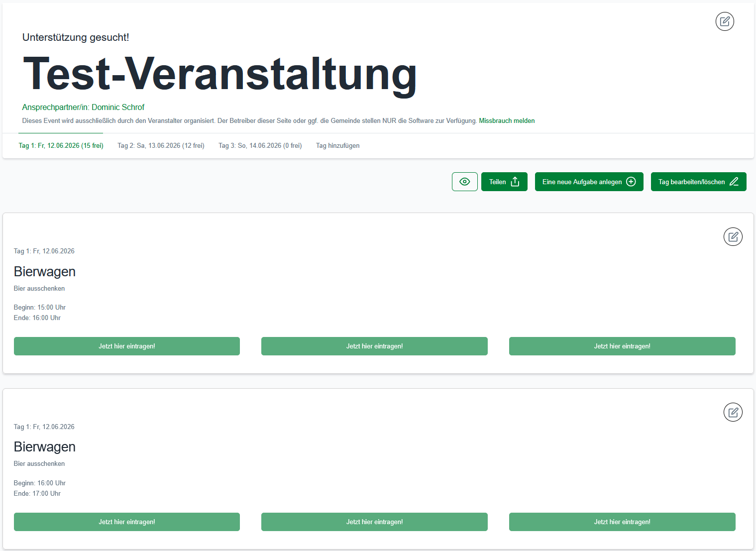Click the Teilen share button
Image resolution: width=756 pixels, height=551 pixels.
point(504,182)
